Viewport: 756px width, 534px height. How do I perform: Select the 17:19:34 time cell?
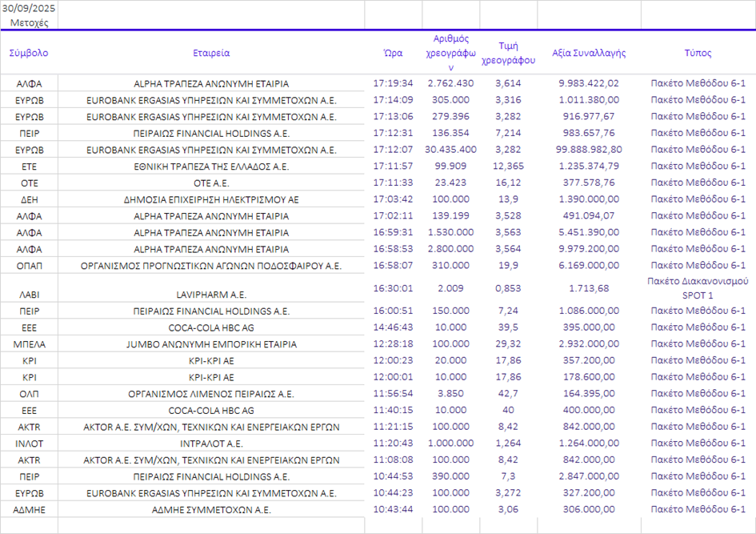pyautogui.click(x=393, y=83)
